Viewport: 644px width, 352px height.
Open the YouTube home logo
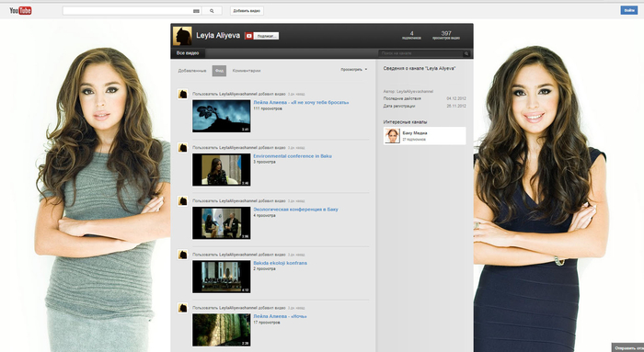(20, 11)
